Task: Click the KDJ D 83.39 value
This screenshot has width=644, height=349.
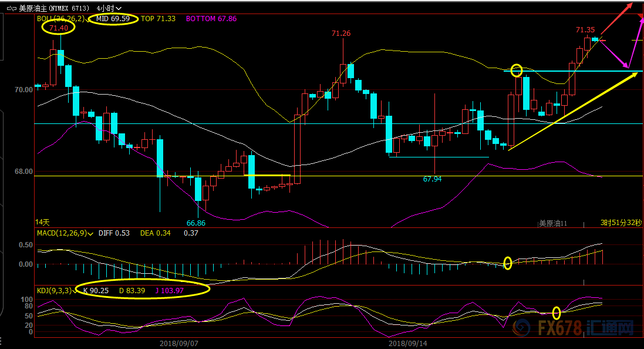Action: tap(132, 291)
